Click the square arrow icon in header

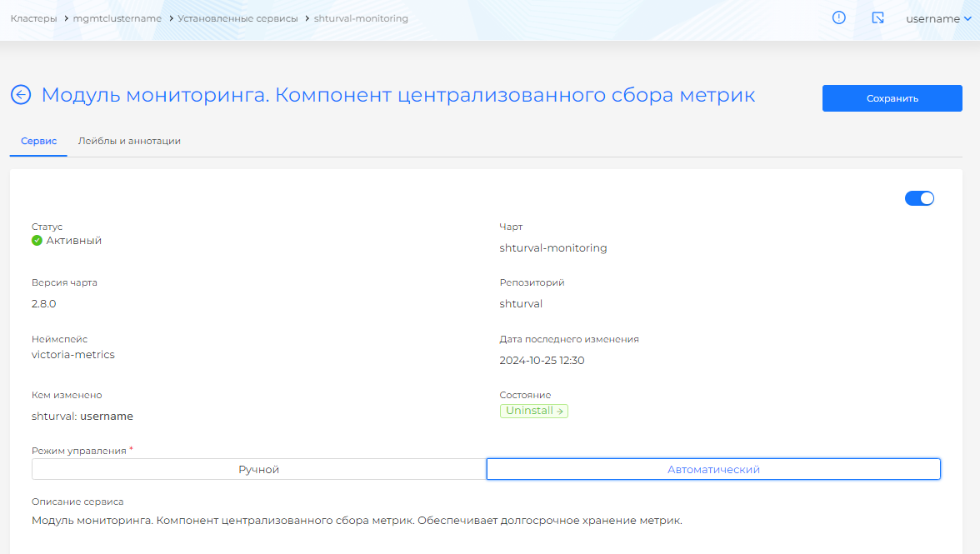coord(877,18)
